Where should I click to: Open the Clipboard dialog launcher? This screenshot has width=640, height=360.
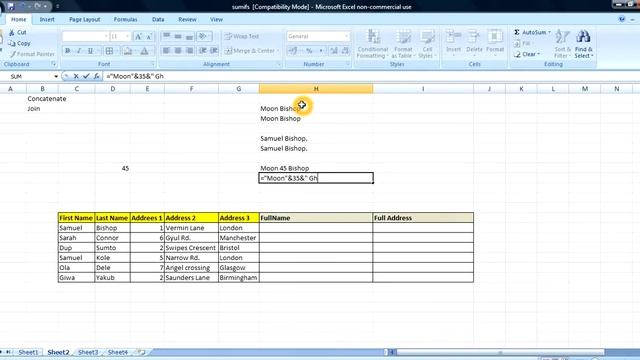[53, 64]
